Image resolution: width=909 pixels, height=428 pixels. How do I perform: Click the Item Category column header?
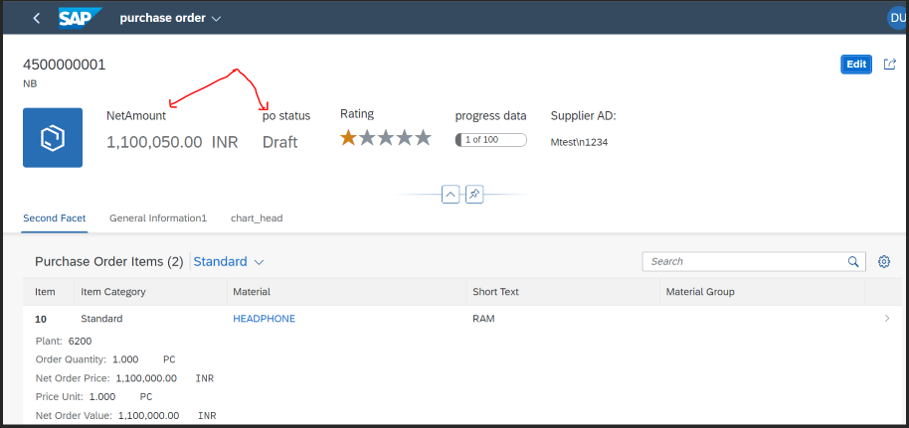151,292
